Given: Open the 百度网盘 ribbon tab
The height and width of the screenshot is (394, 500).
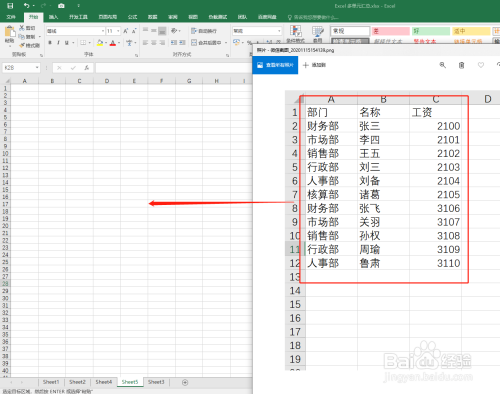Looking at the screenshot, I should click(267, 17).
